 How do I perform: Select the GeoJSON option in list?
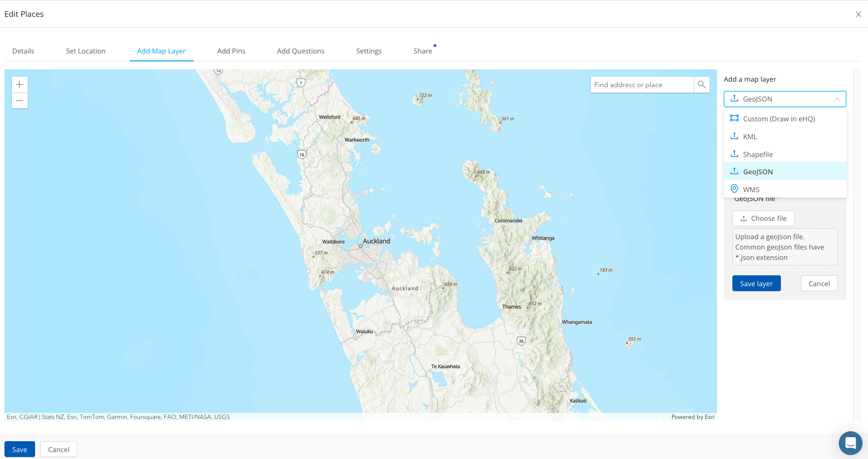pyautogui.click(x=785, y=171)
